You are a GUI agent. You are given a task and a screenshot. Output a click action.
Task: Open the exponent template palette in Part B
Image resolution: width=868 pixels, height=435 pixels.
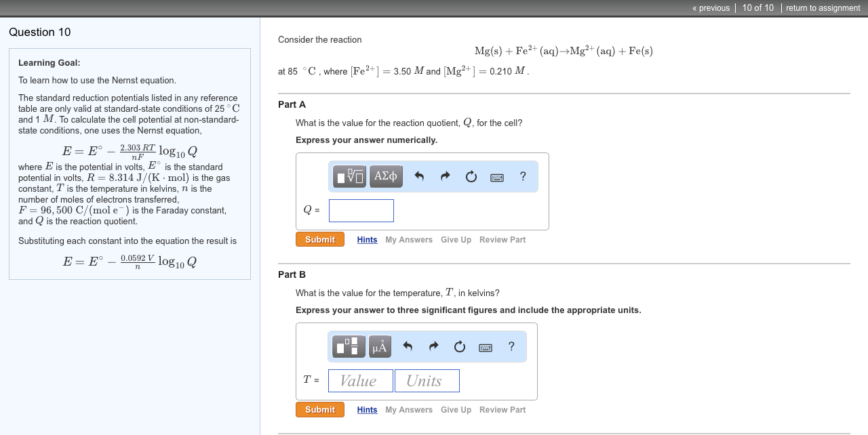point(348,346)
